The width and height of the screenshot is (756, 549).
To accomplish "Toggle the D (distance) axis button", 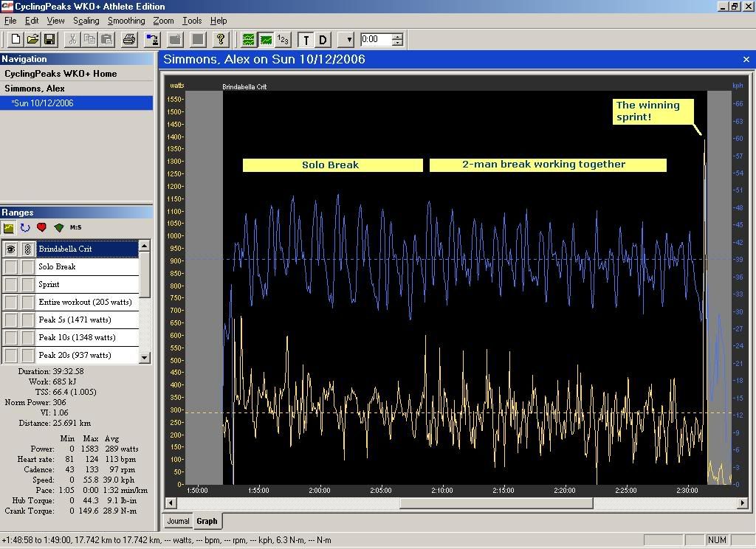I will pyautogui.click(x=323, y=40).
